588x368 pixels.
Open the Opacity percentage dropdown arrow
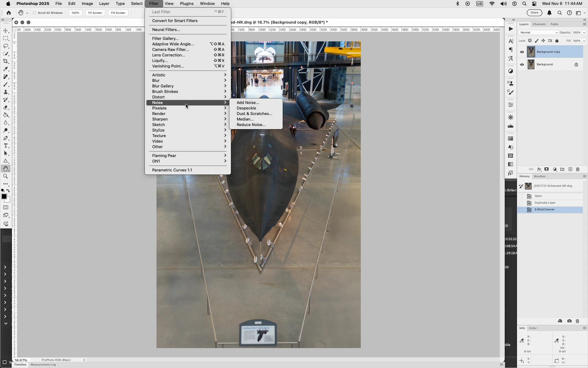click(x=584, y=33)
